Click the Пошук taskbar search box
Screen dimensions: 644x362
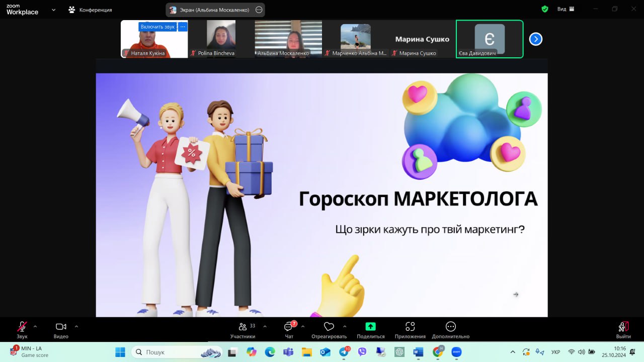[x=177, y=352]
